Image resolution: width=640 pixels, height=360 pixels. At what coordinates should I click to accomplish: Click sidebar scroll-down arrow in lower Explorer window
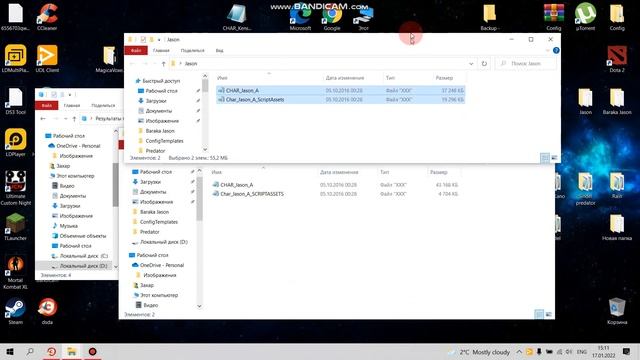pyautogui.click(x=199, y=306)
